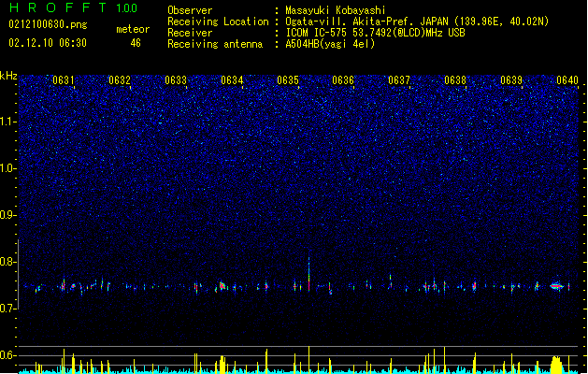The height and width of the screenshot is (374, 588).
Task: Click the 'meteor' label
Action: pos(133,29)
